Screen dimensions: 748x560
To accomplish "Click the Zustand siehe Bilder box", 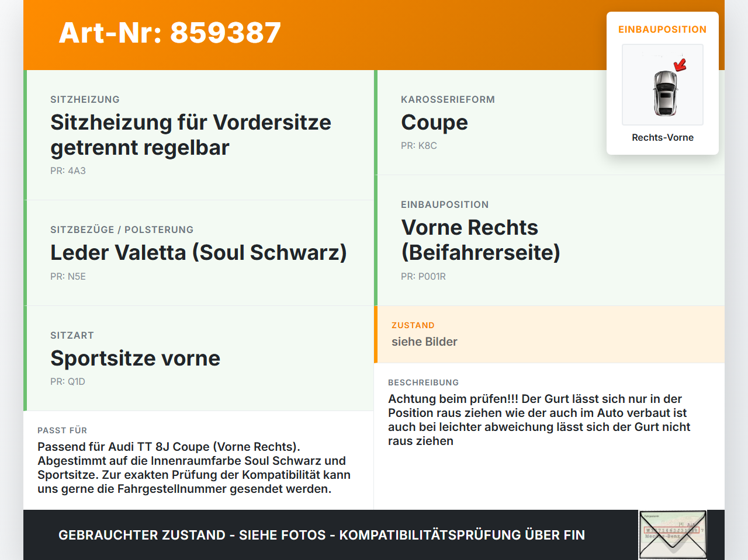I will pyautogui.click(x=549, y=335).
